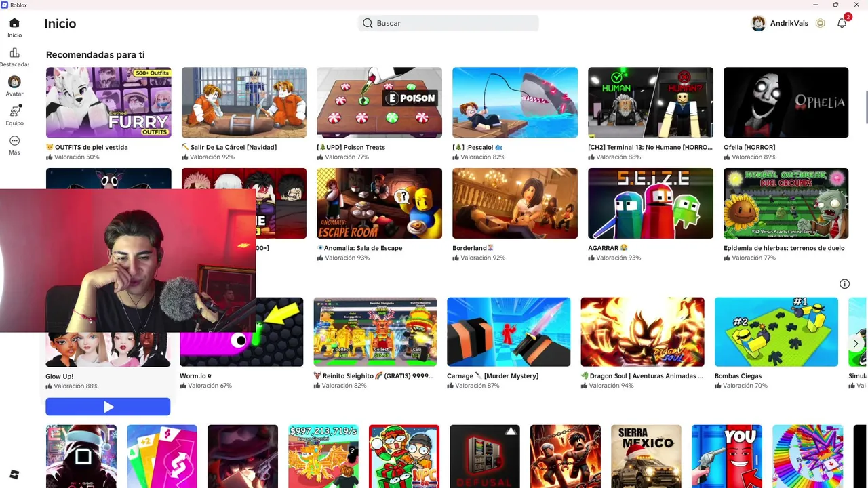Click the Glow Up! game title
This screenshot has height=488, width=868.
coord(59,376)
